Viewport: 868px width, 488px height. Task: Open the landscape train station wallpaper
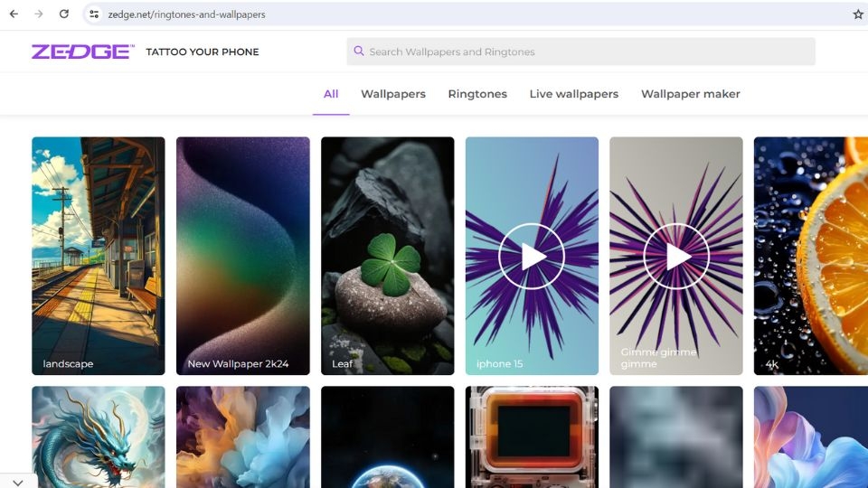99,256
